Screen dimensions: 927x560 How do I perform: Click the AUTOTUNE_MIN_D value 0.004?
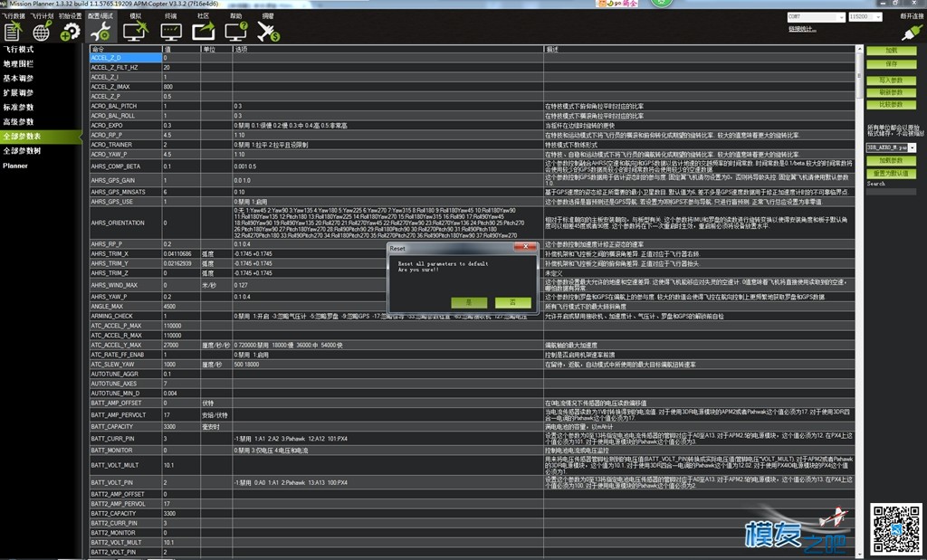[170, 393]
